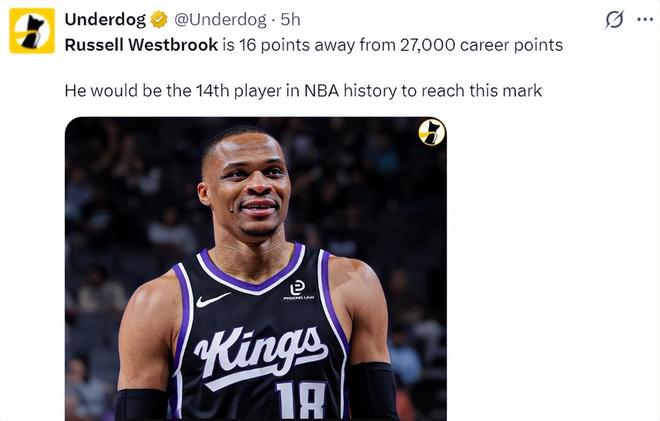Click the word 'mark' ending the tweet

(x=523, y=90)
